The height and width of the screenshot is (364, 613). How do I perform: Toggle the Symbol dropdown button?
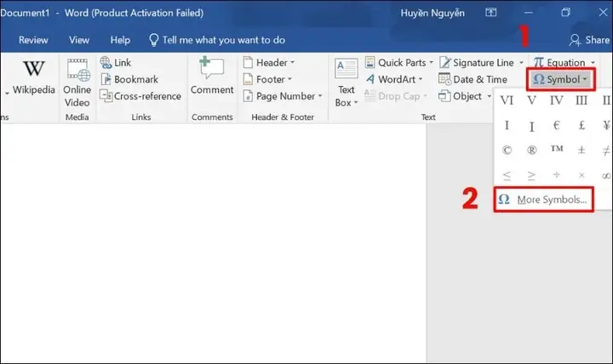[560, 79]
